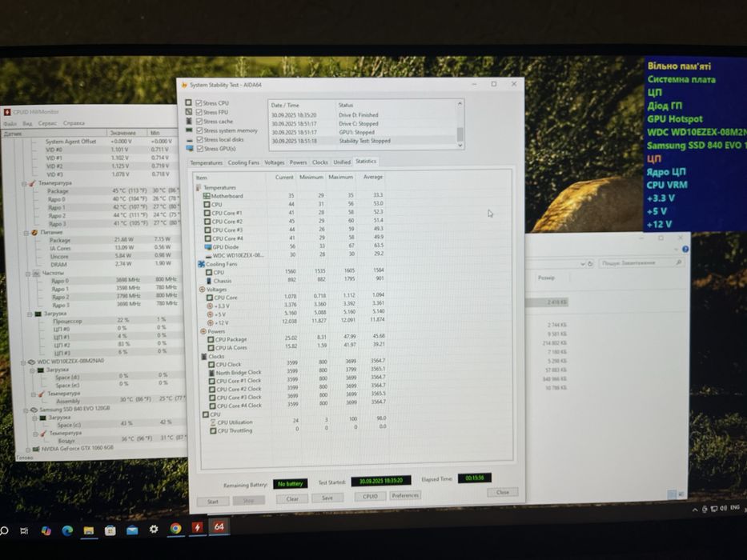Click search magnifier in Explorer search box
The image size is (747, 560).
pos(678,262)
